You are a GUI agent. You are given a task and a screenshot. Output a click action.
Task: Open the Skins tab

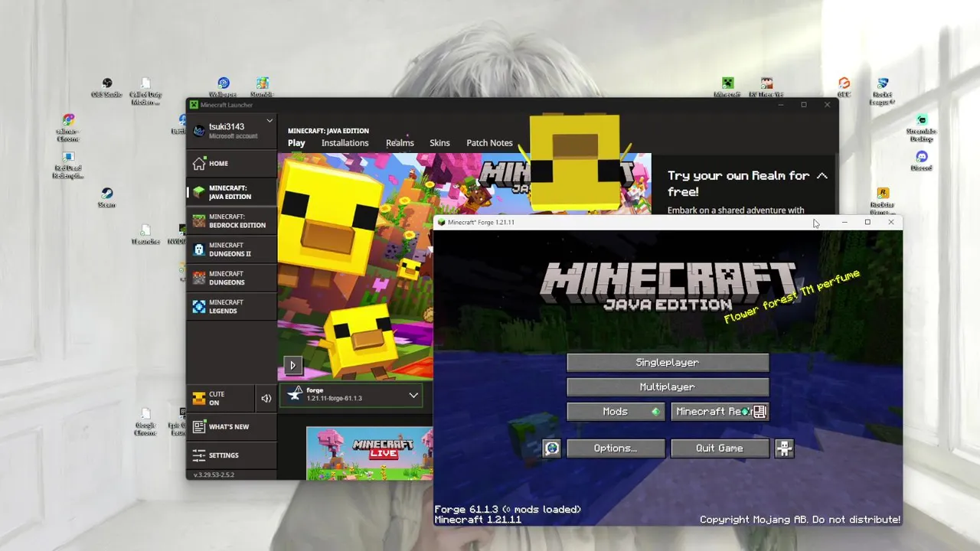pyautogui.click(x=439, y=143)
